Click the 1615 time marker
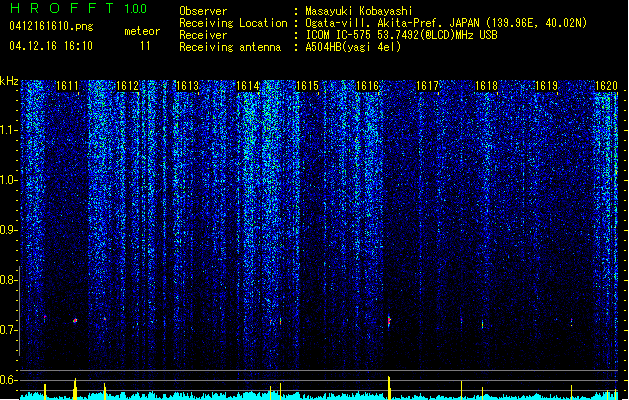Viewport: 629px width, 400px height. click(307, 85)
